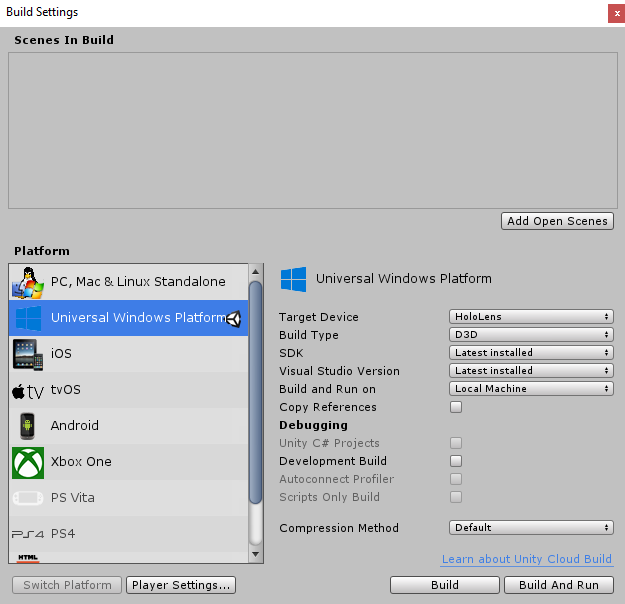Click inside the Scenes In Build list area
Viewport: 625px width, 604px height.
click(x=313, y=130)
